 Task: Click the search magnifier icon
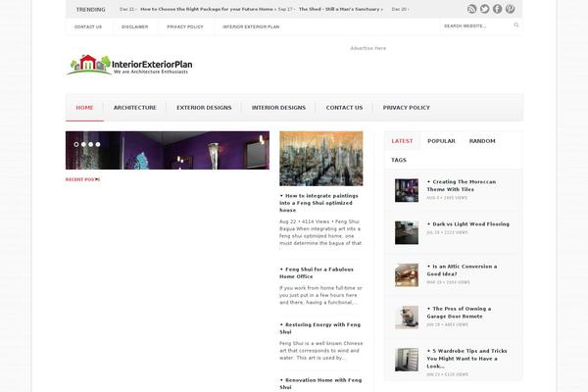pyautogui.click(x=516, y=25)
